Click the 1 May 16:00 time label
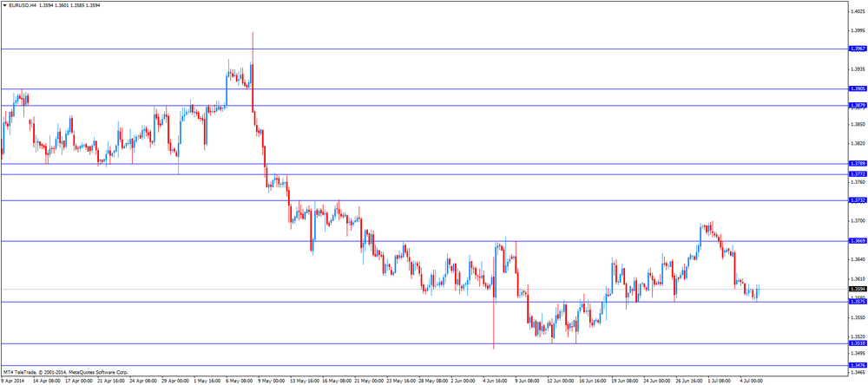Image resolution: width=868 pixels, height=385 pixels. pos(207,381)
